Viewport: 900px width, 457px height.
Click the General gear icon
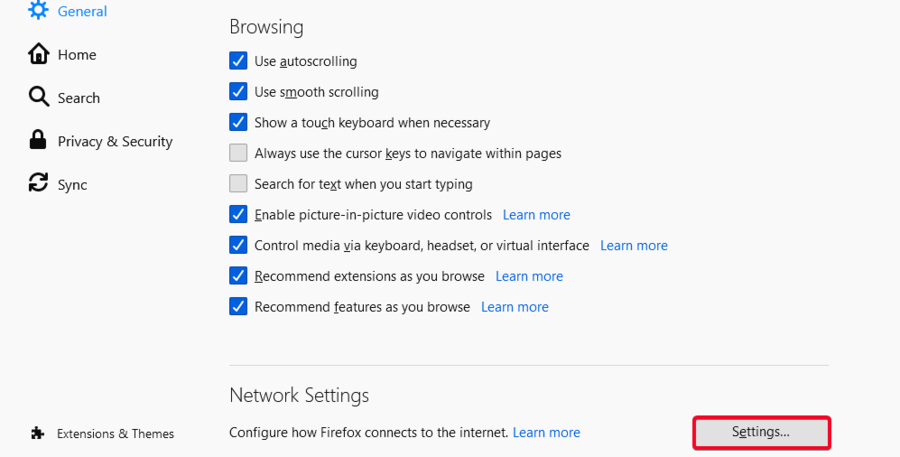tap(38, 11)
